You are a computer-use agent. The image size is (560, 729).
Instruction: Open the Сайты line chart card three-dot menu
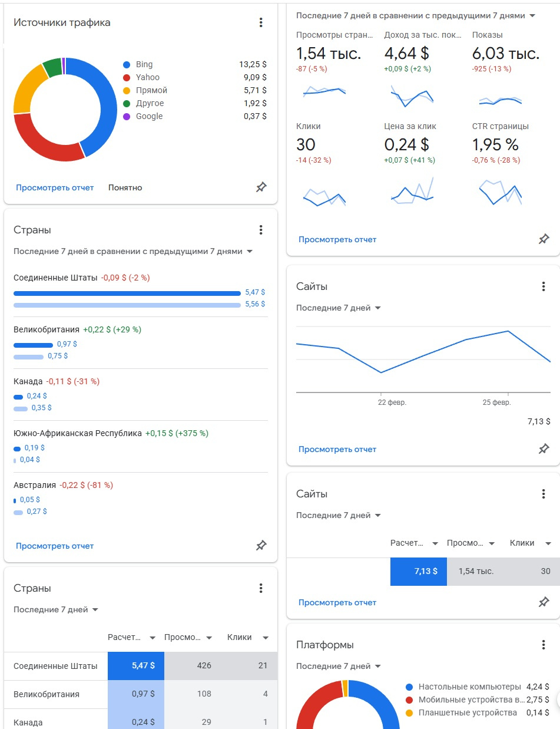coord(544,286)
